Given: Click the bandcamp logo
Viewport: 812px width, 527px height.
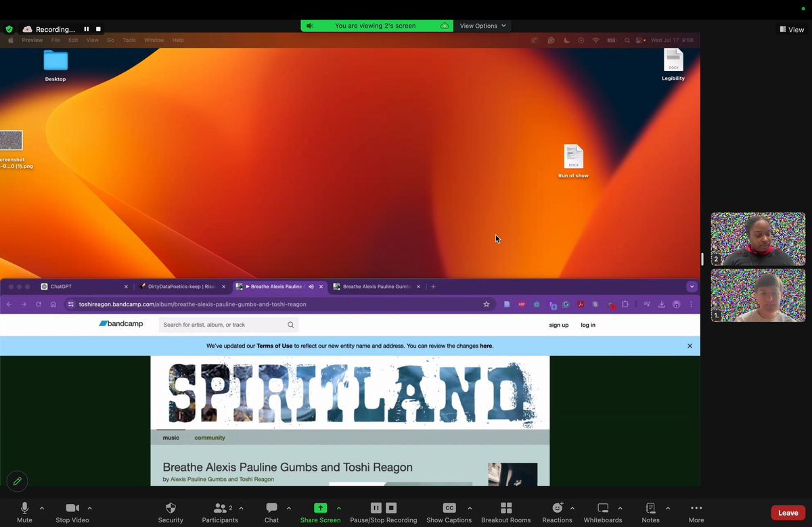Looking at the screenshot, I should (x=121, y=324).
